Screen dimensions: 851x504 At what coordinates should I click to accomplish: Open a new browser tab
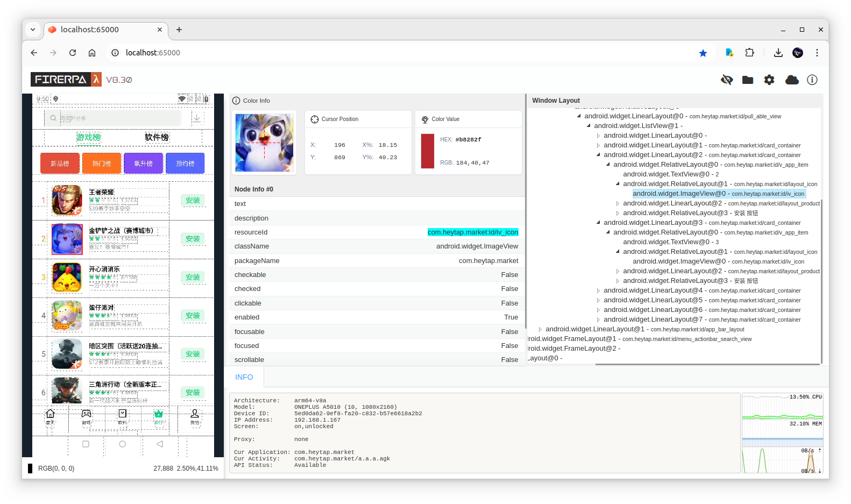[179, 30]
